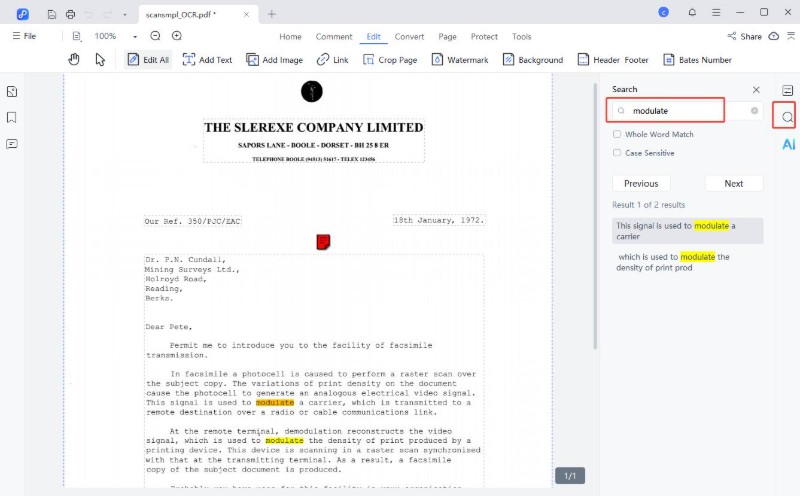Open the File menu
Viewport: 800px width, 496px height.
click(24, 36)
